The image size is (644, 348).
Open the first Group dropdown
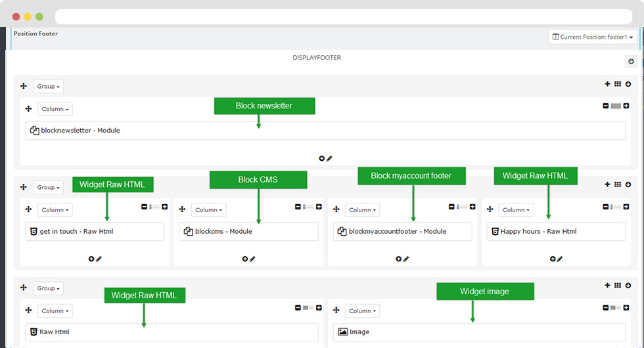point(48,86)
